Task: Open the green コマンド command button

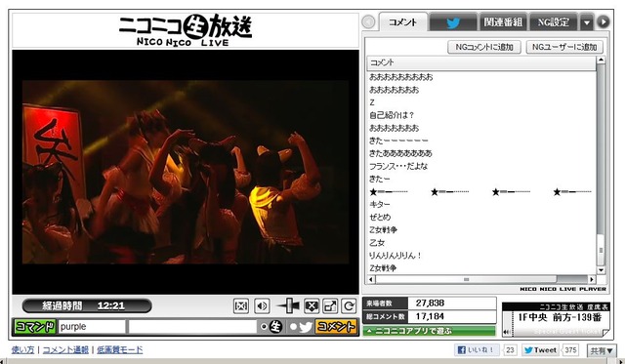Action: click(35, 327)
